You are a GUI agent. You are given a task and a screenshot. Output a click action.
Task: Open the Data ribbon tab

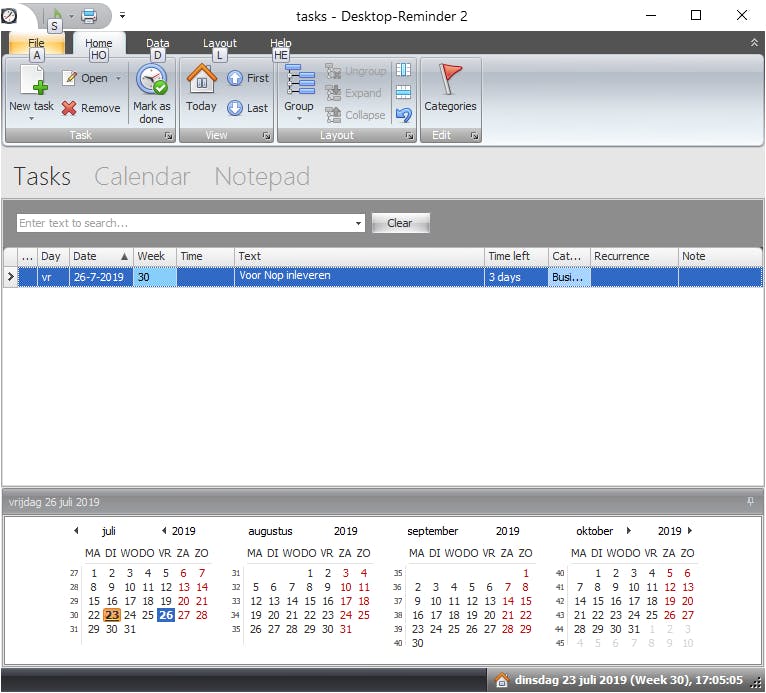coord(158,43)
